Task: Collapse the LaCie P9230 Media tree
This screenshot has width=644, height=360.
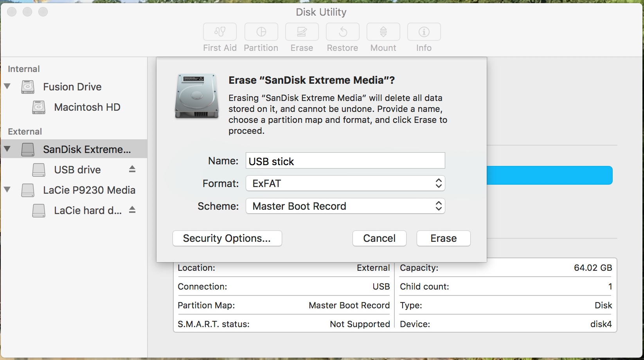Action: coord(7,189)
